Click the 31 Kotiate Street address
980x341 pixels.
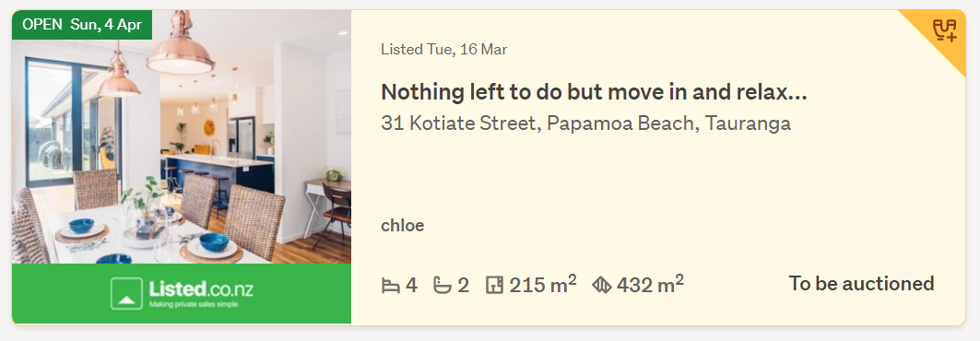[586, 123]
